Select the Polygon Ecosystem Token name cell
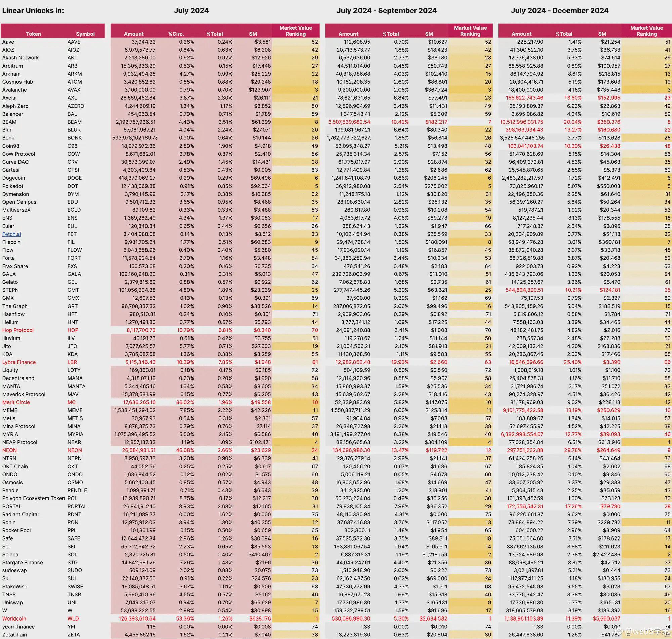This screenshot has width=672, height=639. (33, 498)
